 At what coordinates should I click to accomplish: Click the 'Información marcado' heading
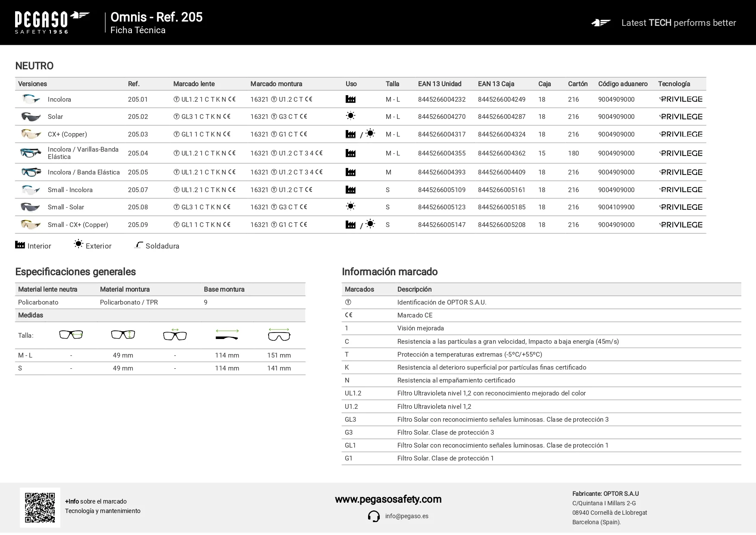point(390,272)
